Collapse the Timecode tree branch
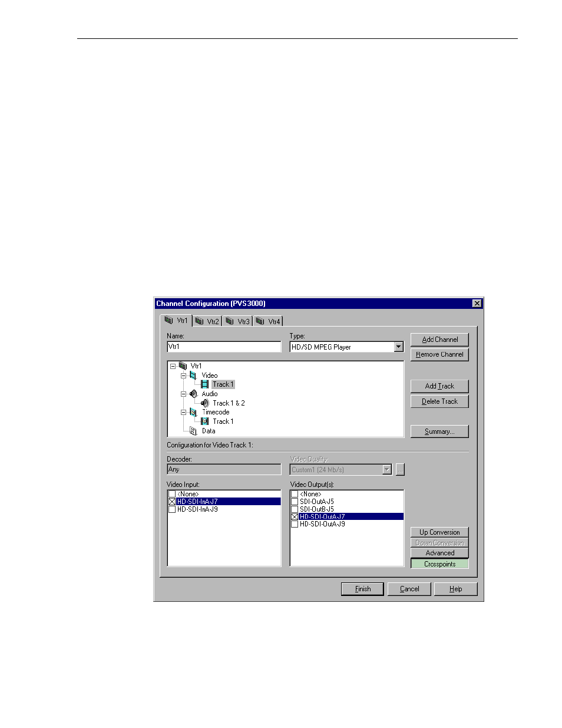Viewport: 562px width, 728px height. coord(183,412)
